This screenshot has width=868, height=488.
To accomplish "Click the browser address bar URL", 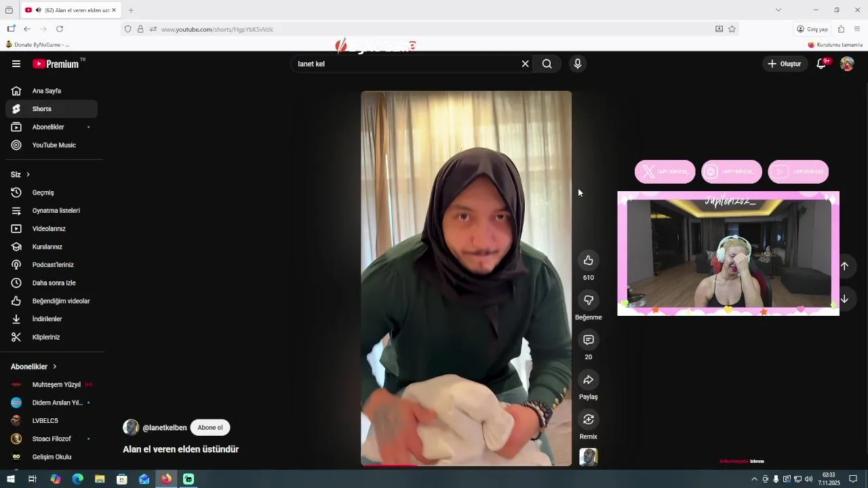I will (217, 29).
